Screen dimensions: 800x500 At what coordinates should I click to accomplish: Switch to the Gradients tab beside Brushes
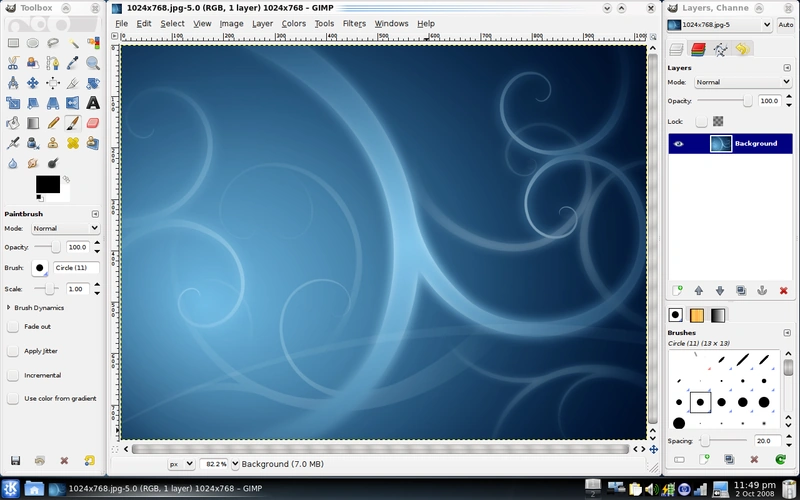point(718,315)
